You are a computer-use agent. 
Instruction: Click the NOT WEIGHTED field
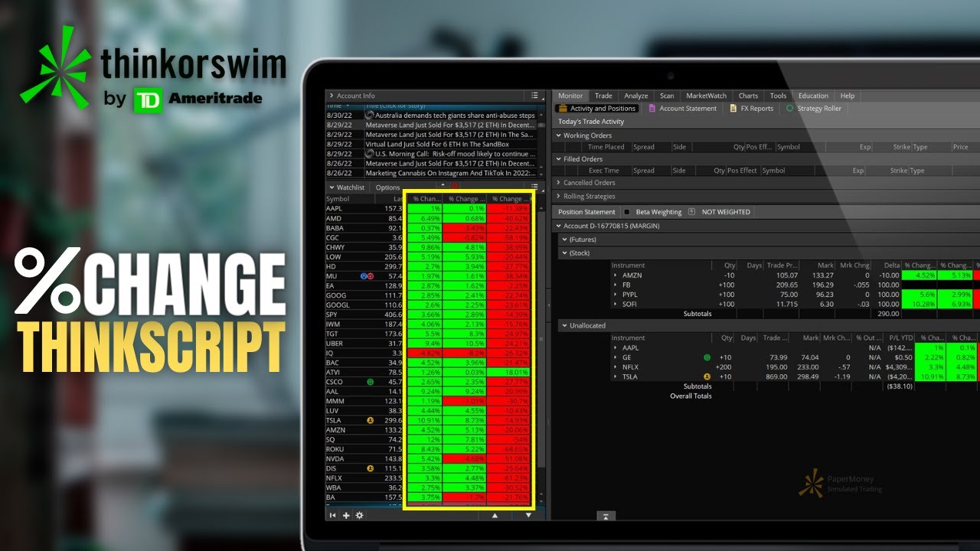pos(726,212)
